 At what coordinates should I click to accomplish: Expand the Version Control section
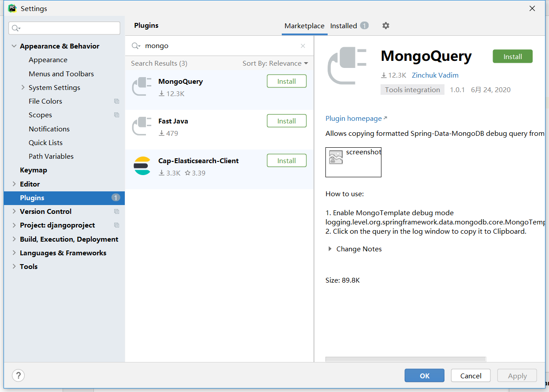(14, 212)
